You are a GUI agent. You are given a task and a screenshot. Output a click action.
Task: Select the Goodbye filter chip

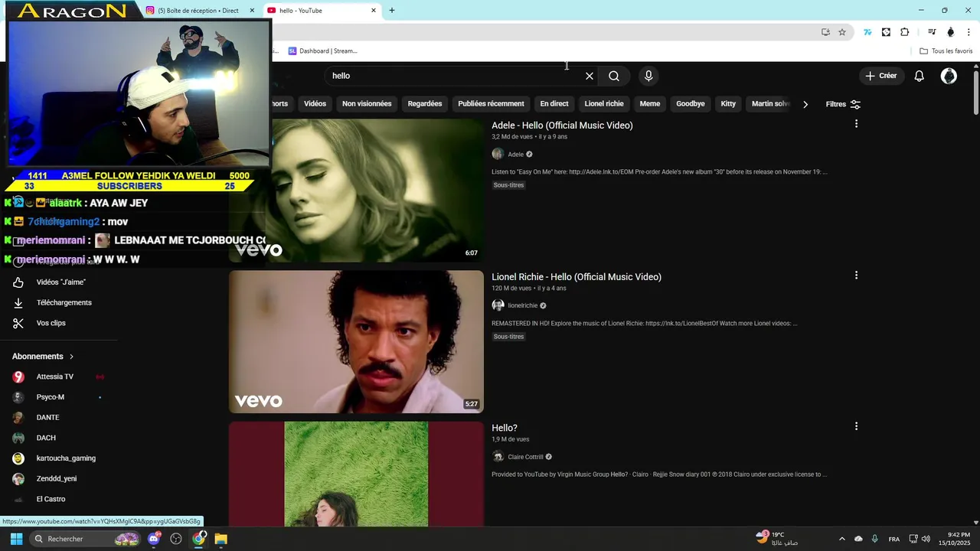(x=691, y=104)
